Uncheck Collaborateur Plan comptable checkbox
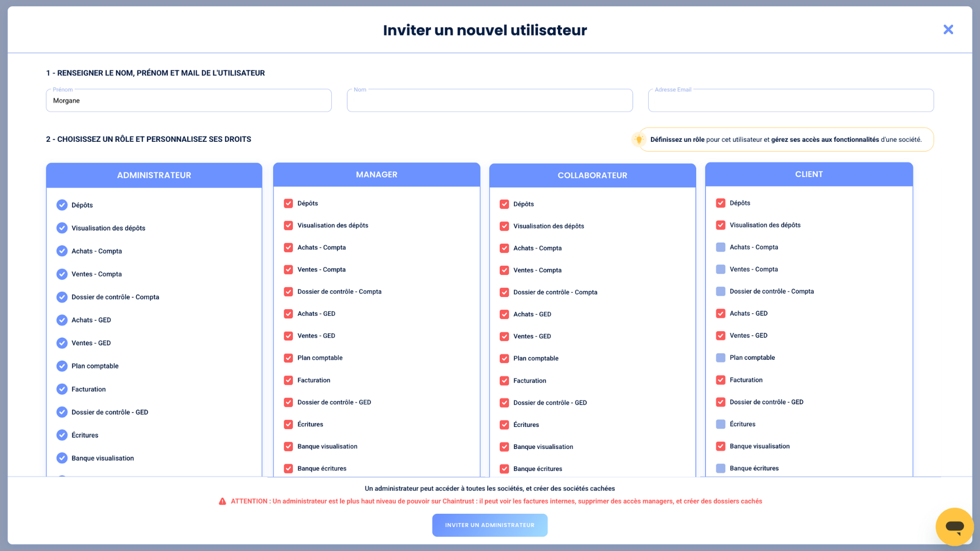 tap(504, 359)
